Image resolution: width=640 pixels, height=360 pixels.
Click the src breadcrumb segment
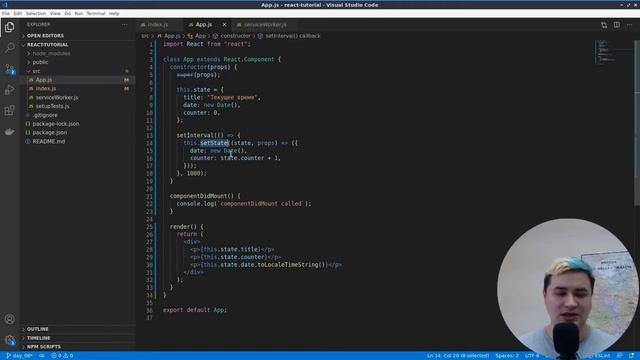[x=145, y=36]
